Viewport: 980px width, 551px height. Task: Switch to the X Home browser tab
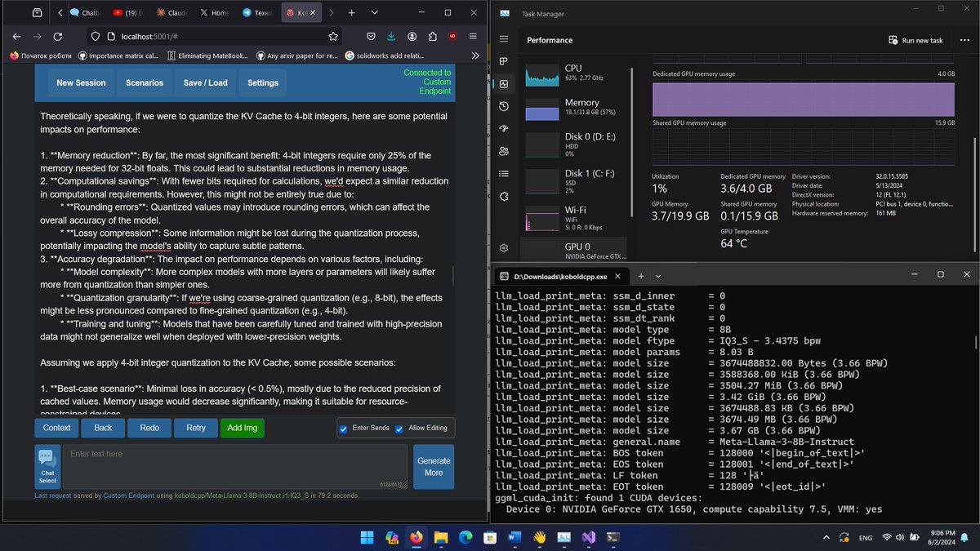point(216,13)
